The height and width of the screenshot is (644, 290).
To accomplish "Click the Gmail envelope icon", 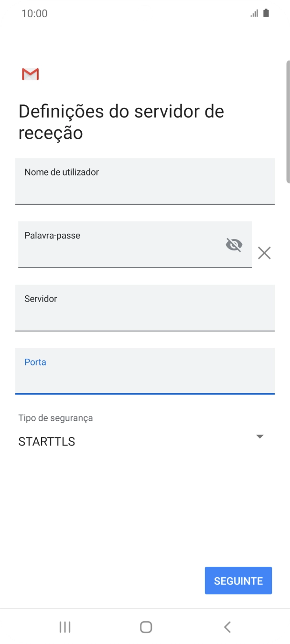I will pos(30,74).
